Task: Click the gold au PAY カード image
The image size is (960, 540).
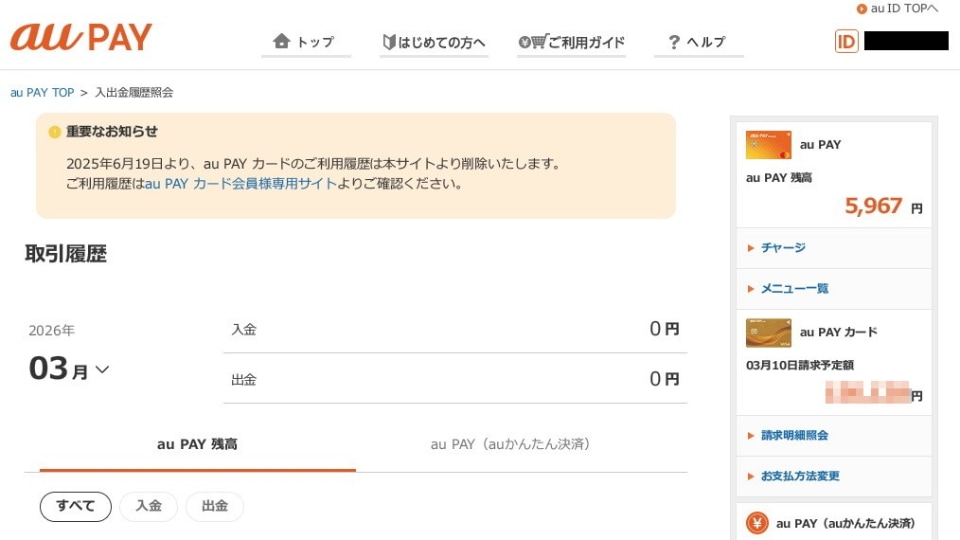Action: click(768, 332)
